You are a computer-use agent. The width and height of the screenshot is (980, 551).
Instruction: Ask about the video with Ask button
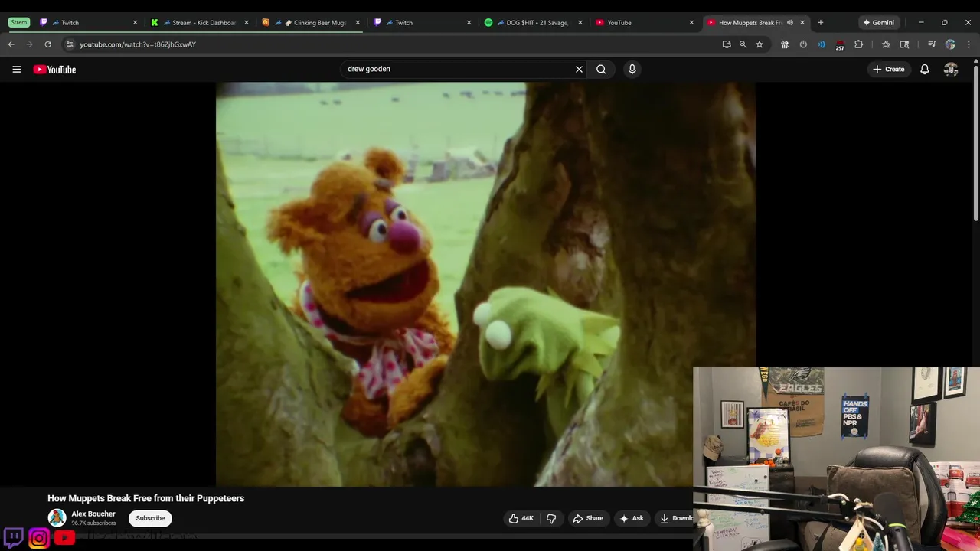[632, 518]
